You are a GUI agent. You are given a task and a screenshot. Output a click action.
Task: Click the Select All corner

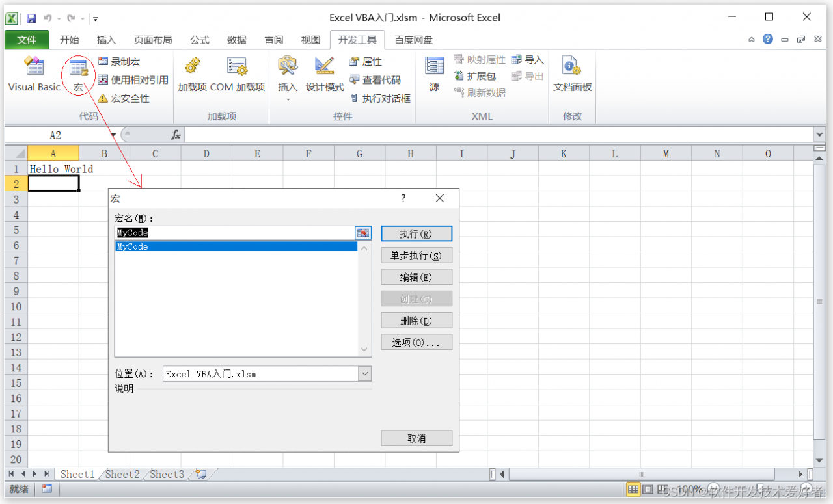tap(16, 153)
